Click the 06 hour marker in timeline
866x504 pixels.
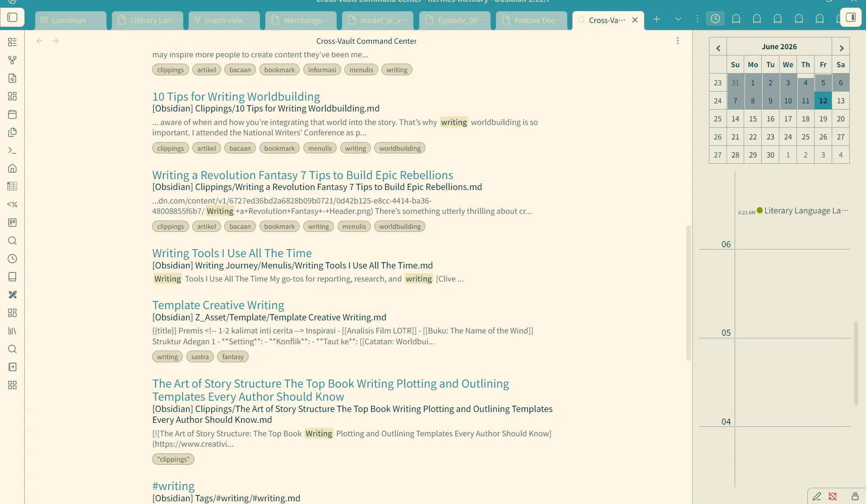[726, 244]
